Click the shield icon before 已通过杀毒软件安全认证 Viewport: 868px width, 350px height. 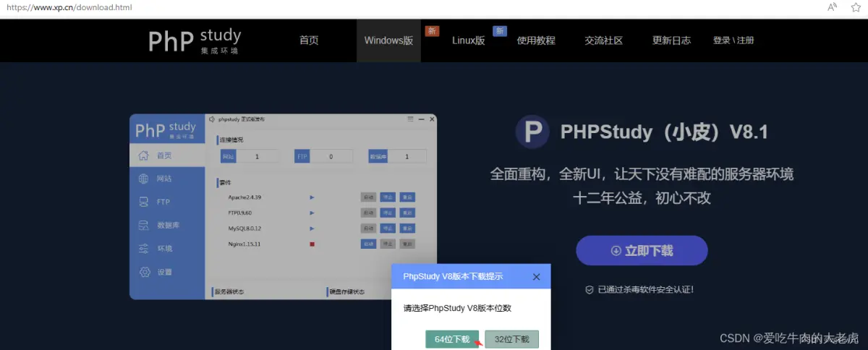point(590,289)
